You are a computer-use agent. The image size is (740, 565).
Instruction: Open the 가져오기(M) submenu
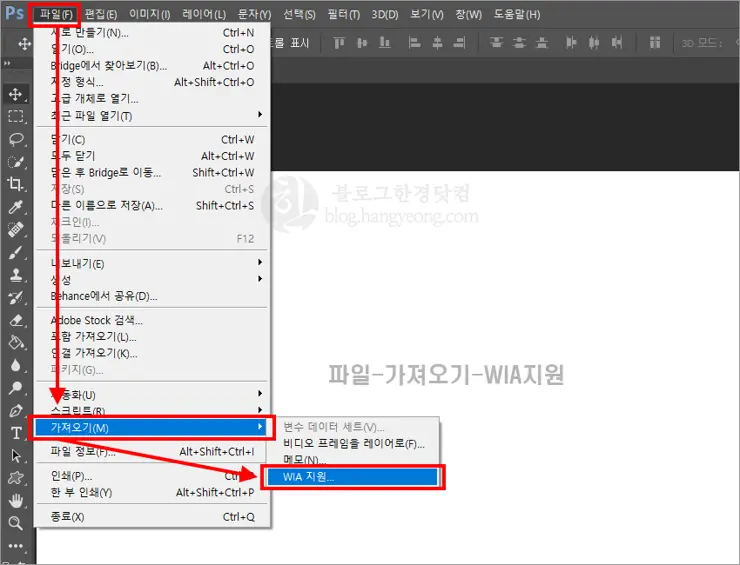click(151, 428)
